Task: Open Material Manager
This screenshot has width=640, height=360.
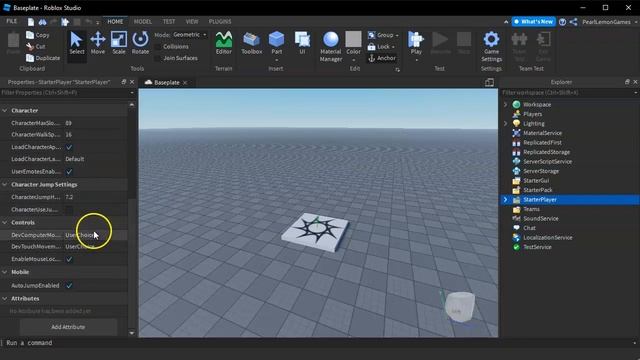Action: point(331,47)
